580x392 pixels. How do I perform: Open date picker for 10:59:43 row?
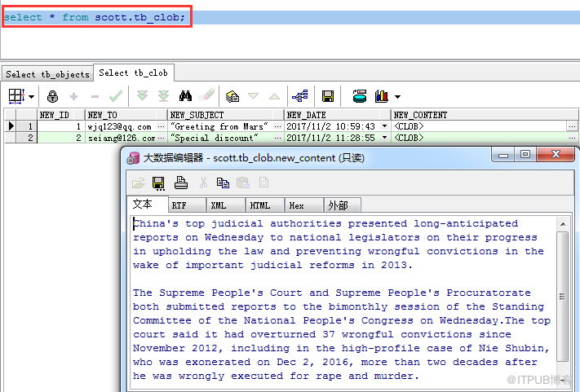tap(385, 126)
